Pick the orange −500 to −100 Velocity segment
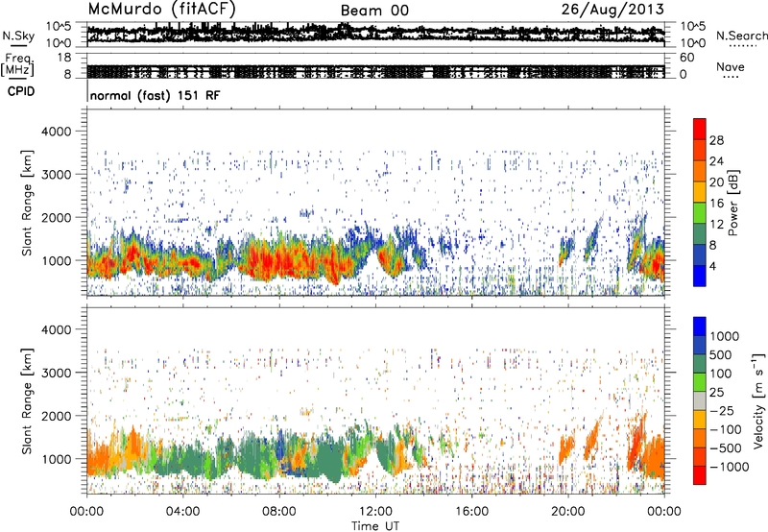 click(700, 438)
